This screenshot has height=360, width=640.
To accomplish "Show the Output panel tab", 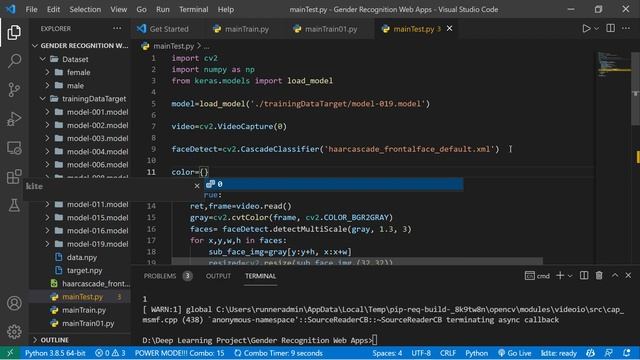I will tap(218, 276).
